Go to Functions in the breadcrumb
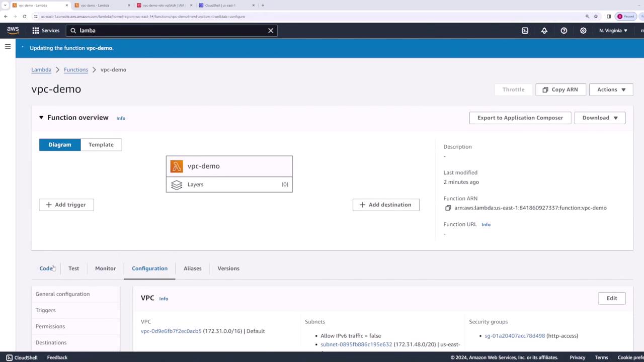This screenshot has height=362, width=644. pyautogui.click(x=76, y=70)
